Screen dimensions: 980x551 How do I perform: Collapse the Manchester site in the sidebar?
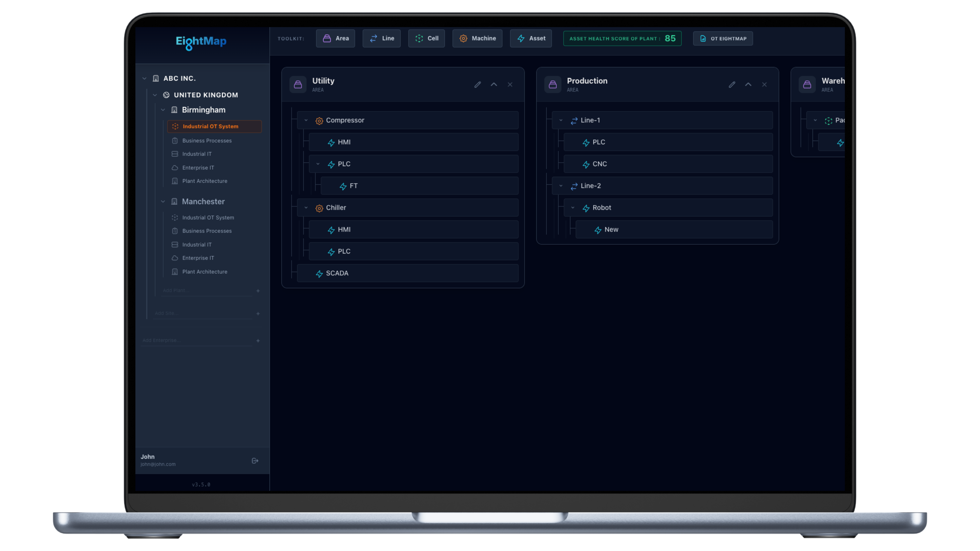tap(163, 201)
